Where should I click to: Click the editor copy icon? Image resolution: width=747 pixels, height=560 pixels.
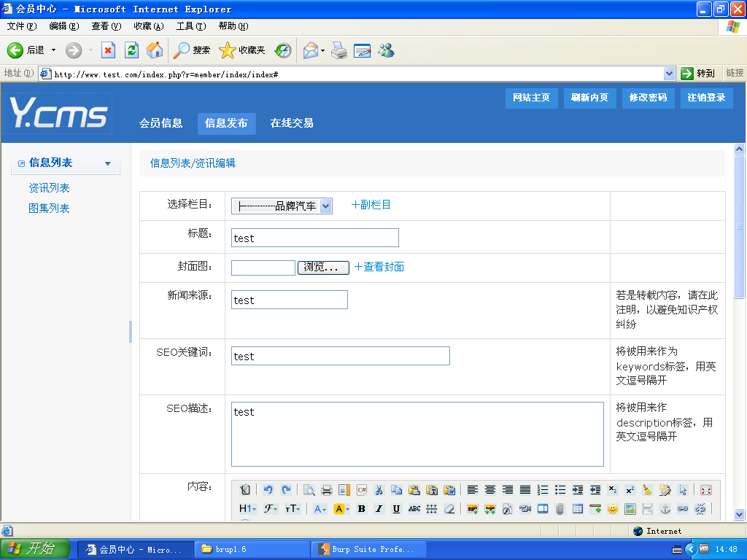click(396, 489)
